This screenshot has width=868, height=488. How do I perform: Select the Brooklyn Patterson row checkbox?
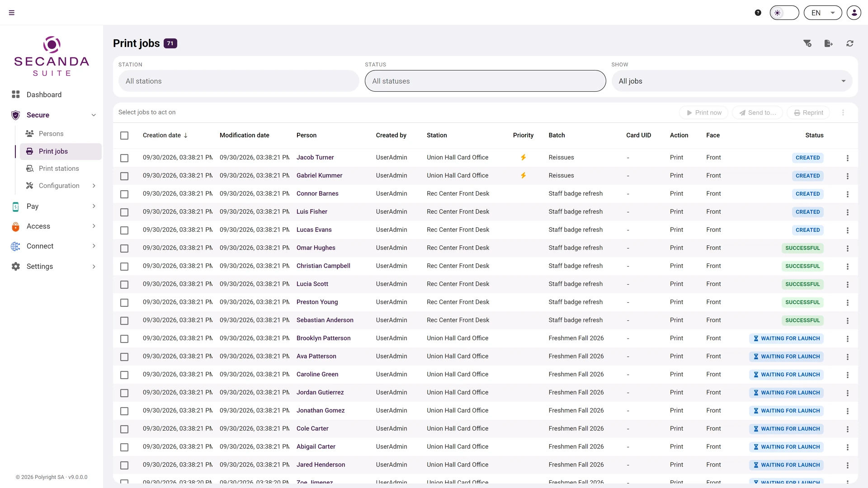tap(124, 339)
